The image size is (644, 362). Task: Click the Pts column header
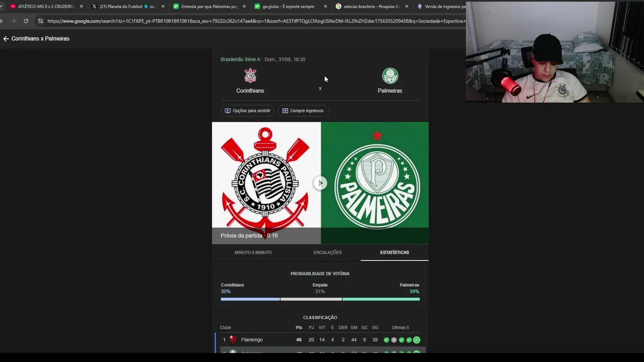tap(299, 328)
